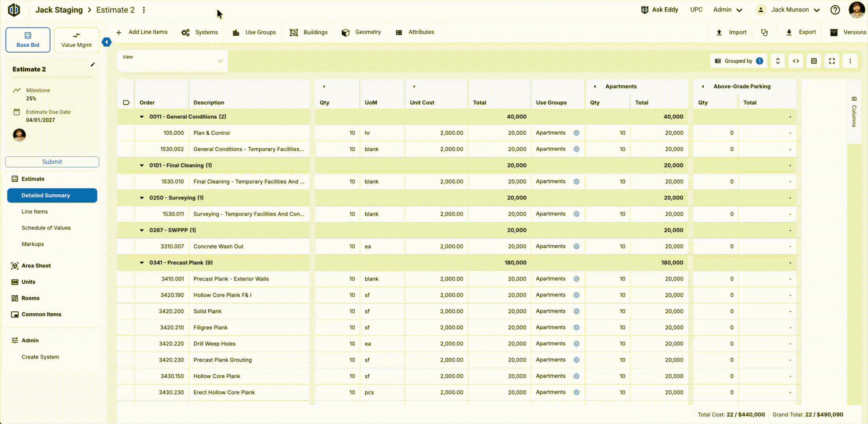The height and width of the screenshot is (424, 868).
Task: Collapse the 0341 - Precast Plank group
Action: click(x=142, y=263)
